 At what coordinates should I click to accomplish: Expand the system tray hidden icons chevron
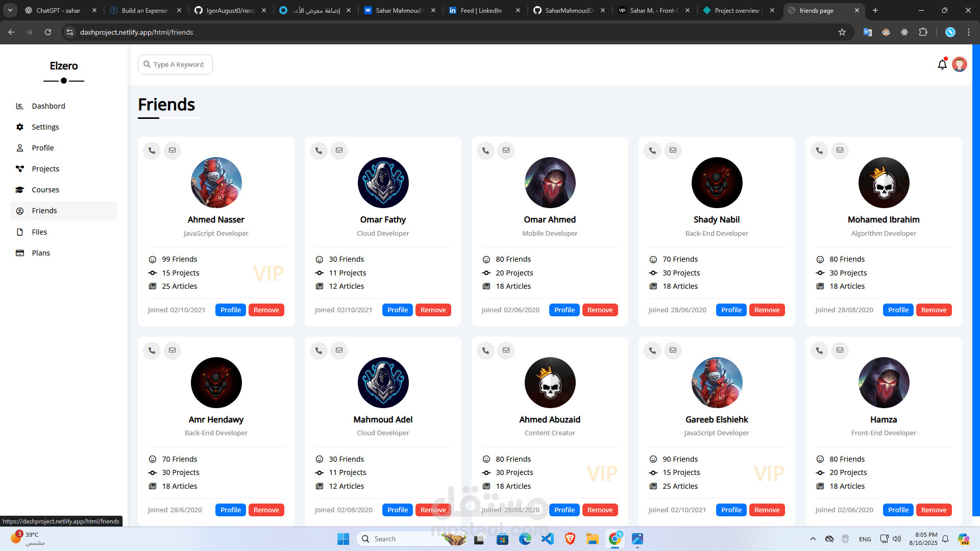click(813, 539)
